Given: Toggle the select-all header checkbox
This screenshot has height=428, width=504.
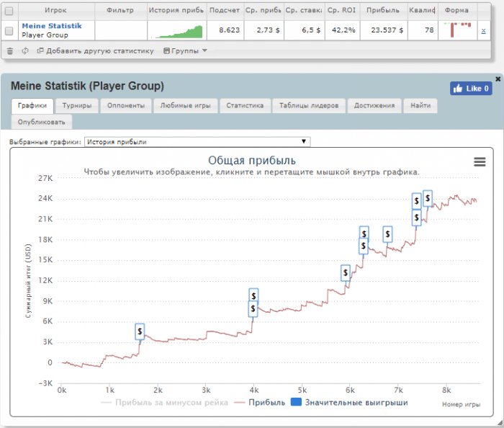Looking at the screenshot, I should click(x=9, y=11).
